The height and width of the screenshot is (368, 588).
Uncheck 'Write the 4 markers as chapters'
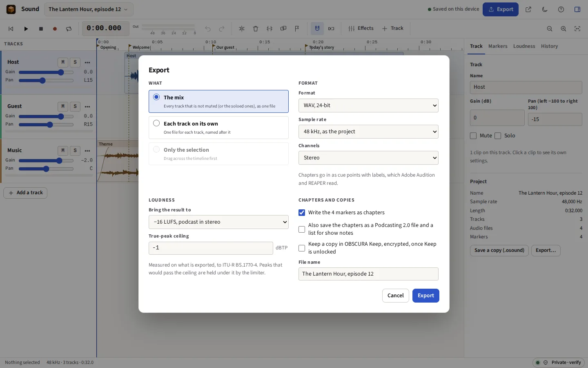coord(302,213)
